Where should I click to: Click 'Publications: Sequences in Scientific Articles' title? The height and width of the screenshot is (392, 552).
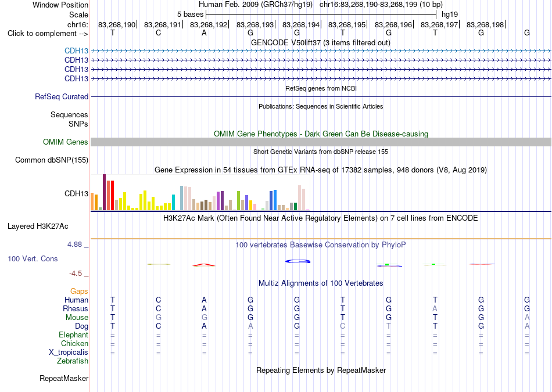coord(321,107)
